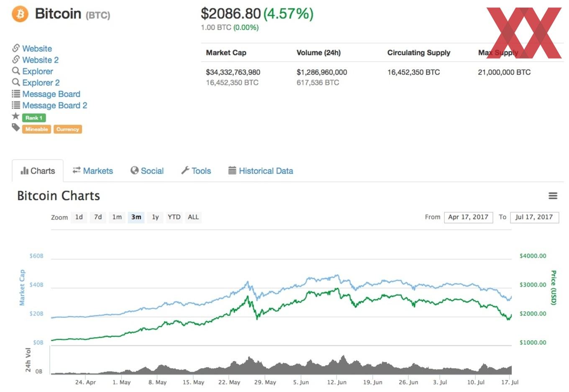Click the arrows icon in Markets tab
Image resolution: width=569 pixels, height=392 pixels.
[x=77, y=170]
